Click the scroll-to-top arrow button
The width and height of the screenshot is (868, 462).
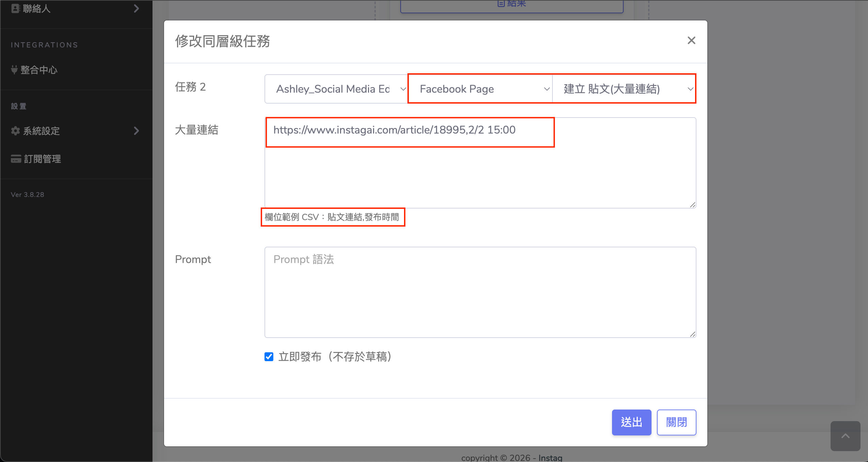pos(845,436)
